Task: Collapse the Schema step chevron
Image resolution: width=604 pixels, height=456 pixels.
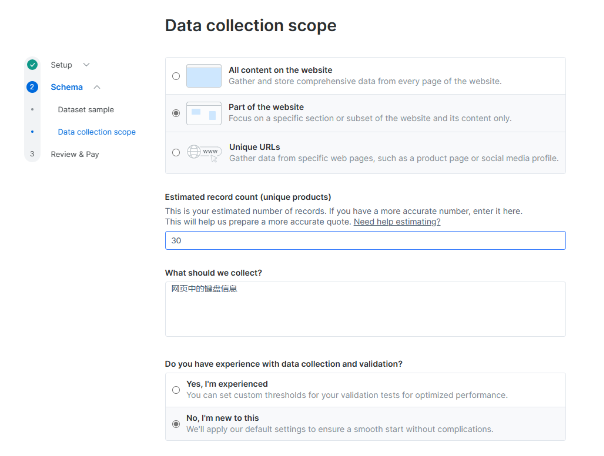Action: (x=97, y=87)
